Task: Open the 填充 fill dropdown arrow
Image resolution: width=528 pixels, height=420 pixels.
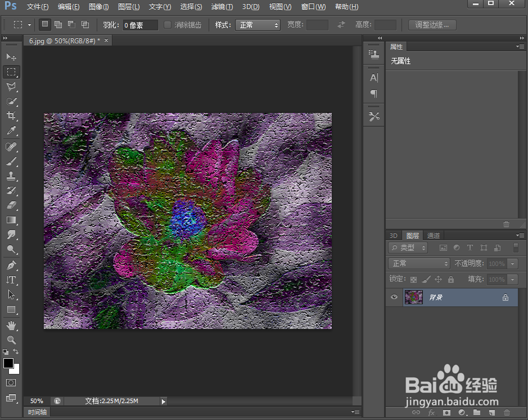Action: [x=512, y=279]
